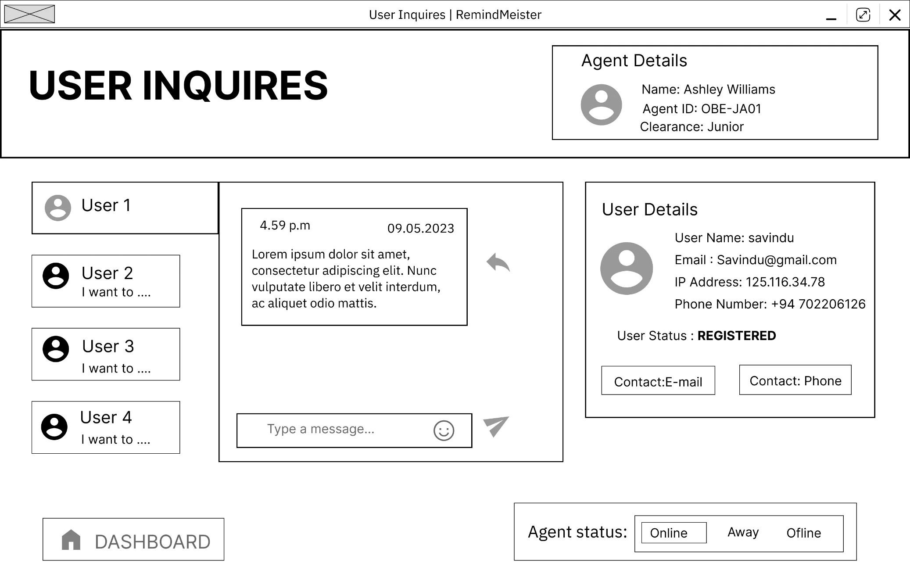Click the app logo placeholder image
The height and width of the screenshot is (588, 910).
(29, 14)
